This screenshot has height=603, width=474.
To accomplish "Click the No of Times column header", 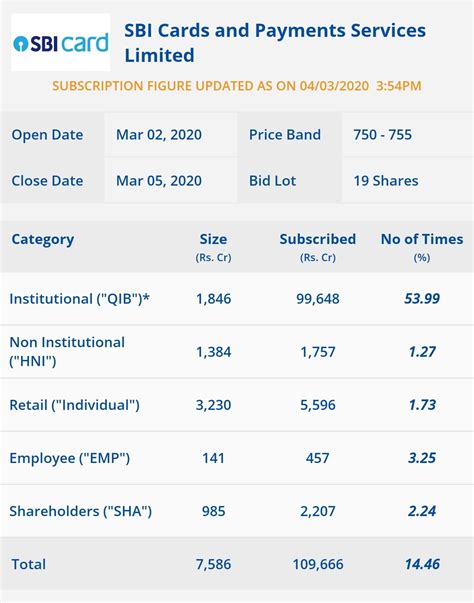I will pos(422,247).
